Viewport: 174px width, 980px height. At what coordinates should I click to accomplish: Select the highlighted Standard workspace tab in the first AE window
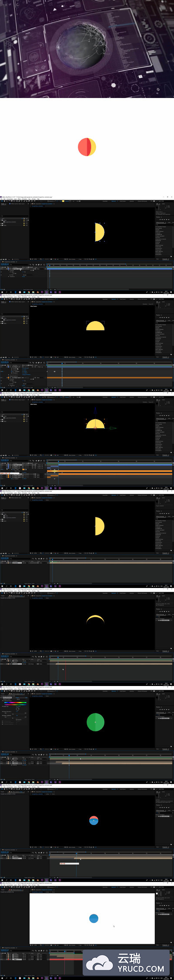[x=114, y=201]
